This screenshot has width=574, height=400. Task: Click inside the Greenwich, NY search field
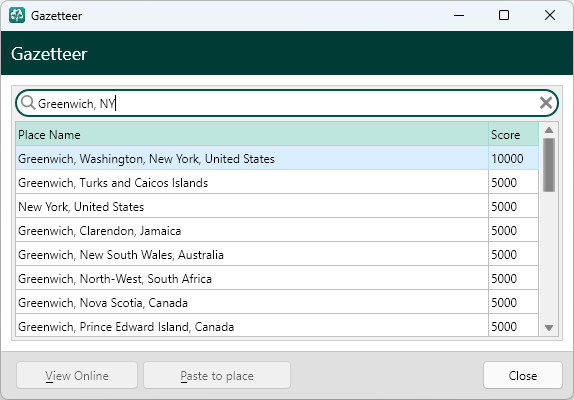287,103
